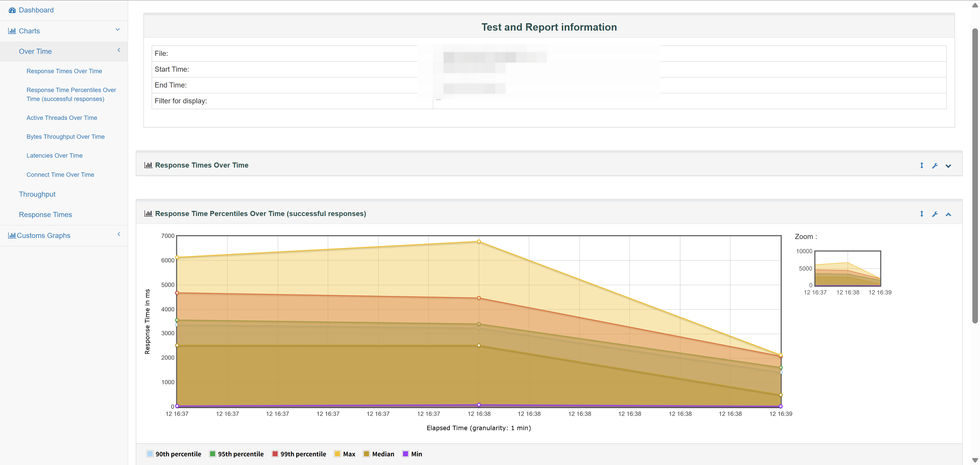Collapse the Charts menu chevron
The image size is (980, 465).
(x=118, y=30)
